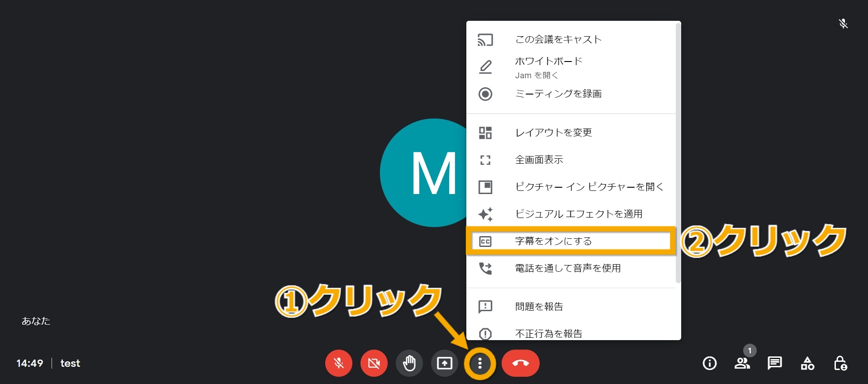868x384 pixels.
Task: Click the fullscreen brackets icon
Action: 485,160
